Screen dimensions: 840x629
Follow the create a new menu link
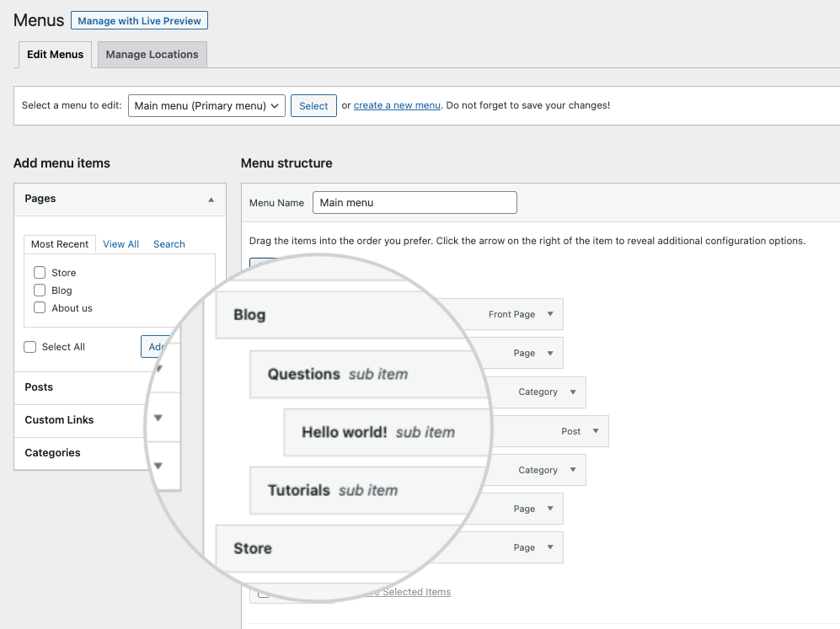pyautogui.click(x=397, y=105)
